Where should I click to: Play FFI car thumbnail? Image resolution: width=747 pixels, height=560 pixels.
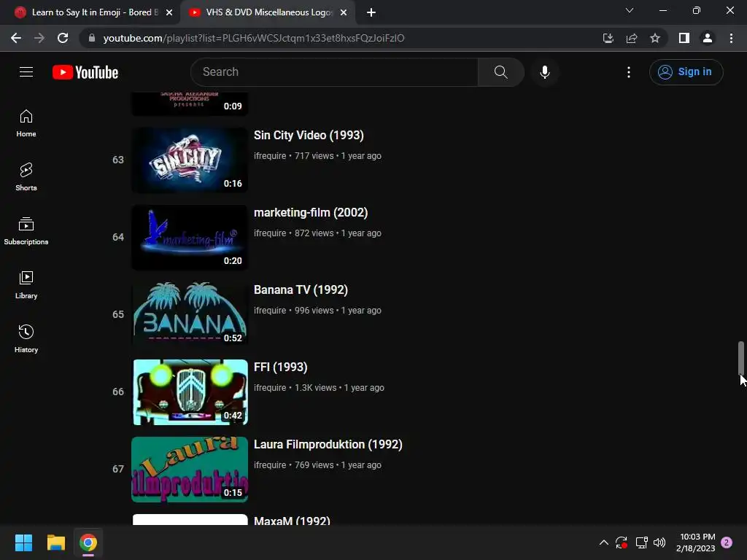tap(190, 392)
